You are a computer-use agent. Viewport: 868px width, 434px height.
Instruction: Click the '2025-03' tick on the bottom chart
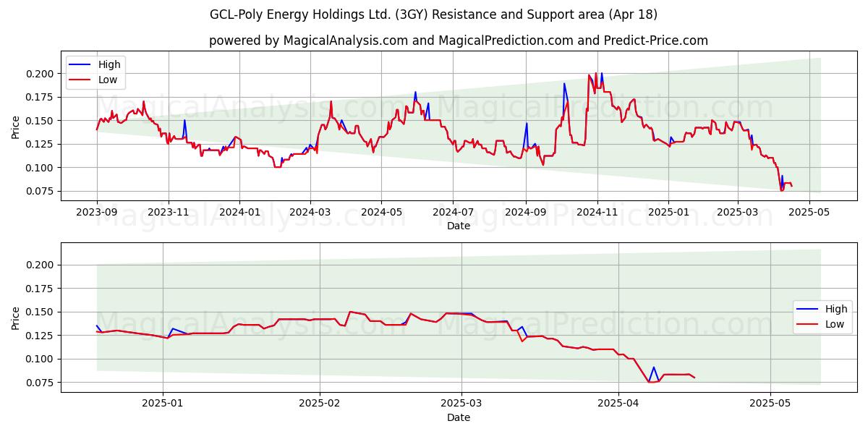[461, 403]
